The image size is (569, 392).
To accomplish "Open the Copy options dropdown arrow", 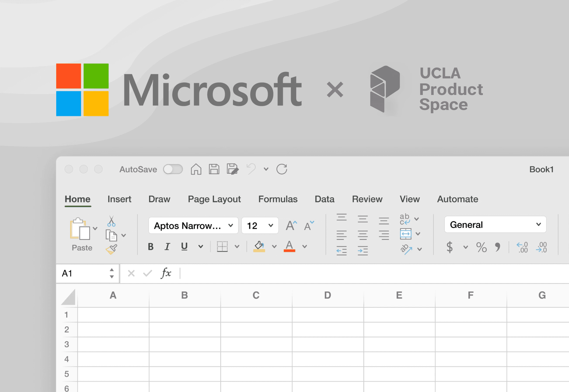I will pos(124,236).
